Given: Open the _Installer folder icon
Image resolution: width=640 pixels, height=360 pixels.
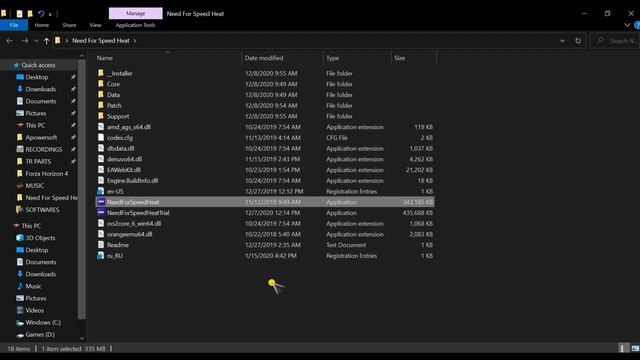Looking at the screenshot, I should coord(101,73).
